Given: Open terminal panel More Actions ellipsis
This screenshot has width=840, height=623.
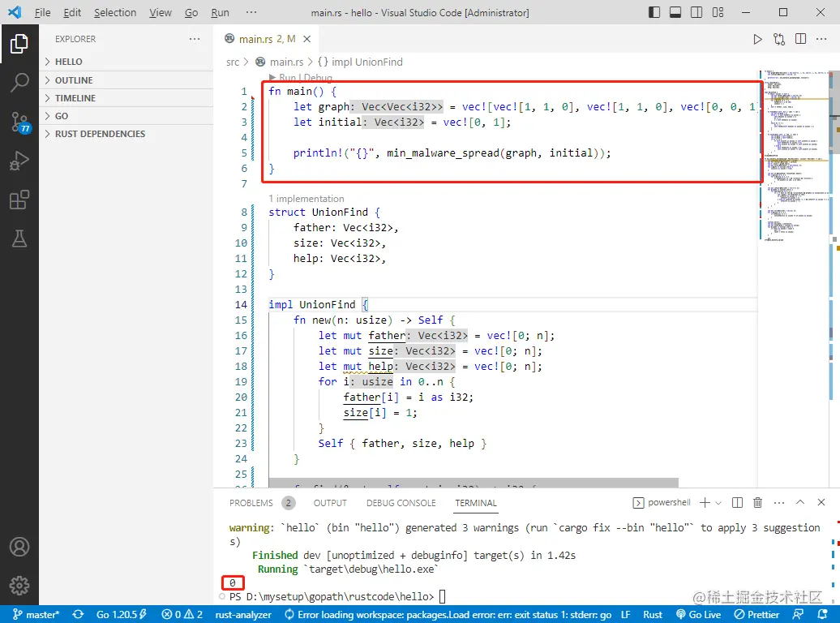Looking at the screenshot, I should [779, 502].
